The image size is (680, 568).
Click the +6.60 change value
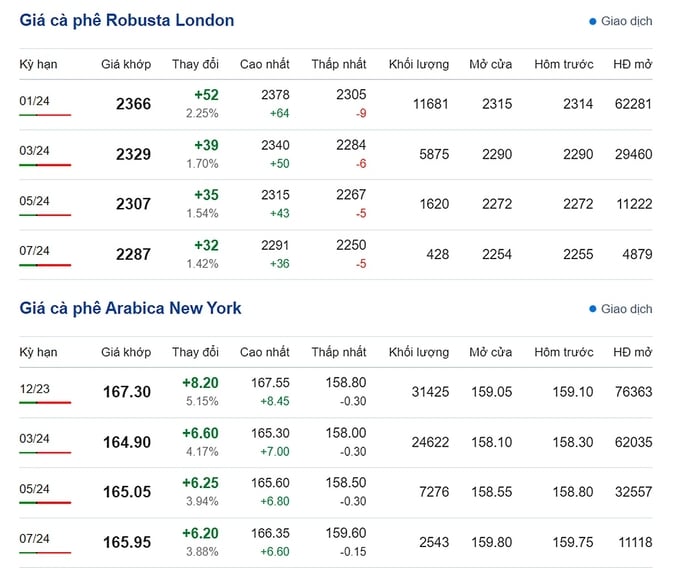click(x=200, y=433)
